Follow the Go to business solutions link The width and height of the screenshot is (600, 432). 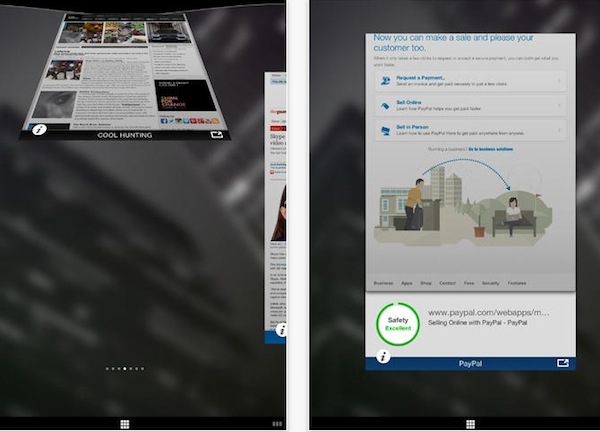tap(491, 149)
